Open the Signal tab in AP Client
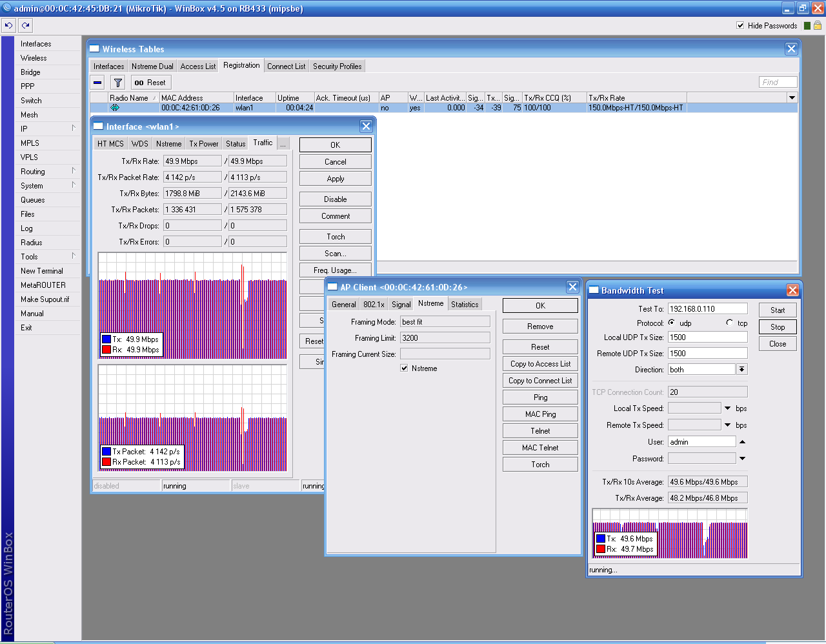The height and width of the screenshot is (644, 826). (x=401, y=305)
